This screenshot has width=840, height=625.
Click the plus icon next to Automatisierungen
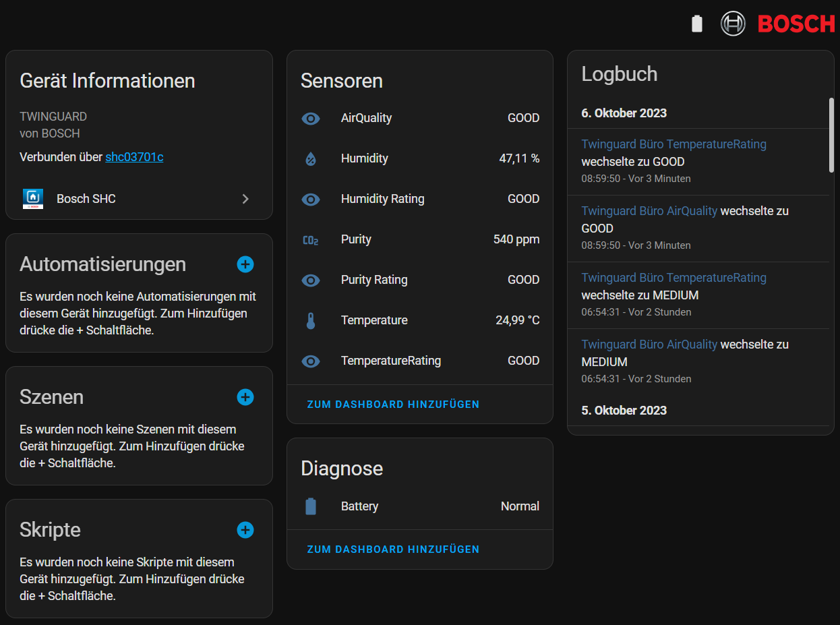coord(245,264)
